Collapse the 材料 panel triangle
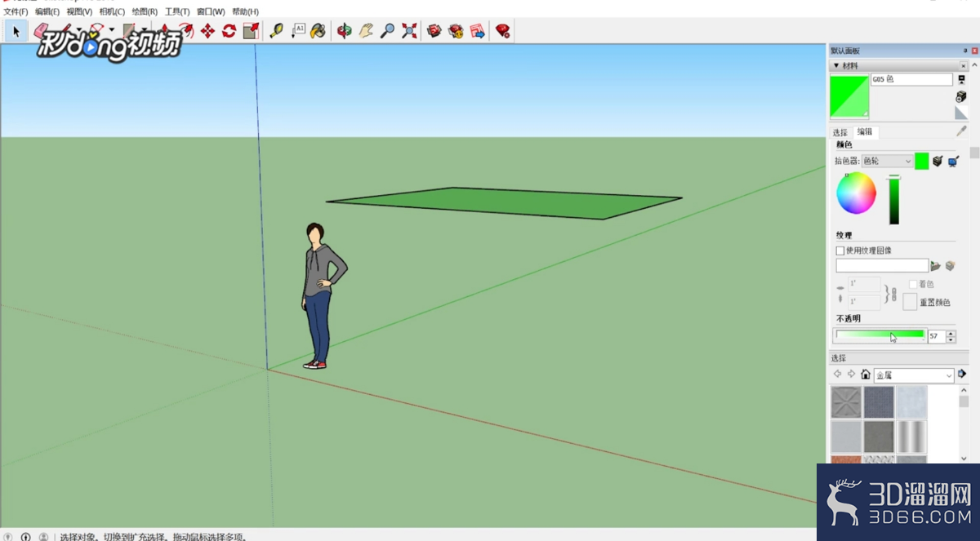Image resolution: width=980 pixels, height=541 pixels. (836, 66)
